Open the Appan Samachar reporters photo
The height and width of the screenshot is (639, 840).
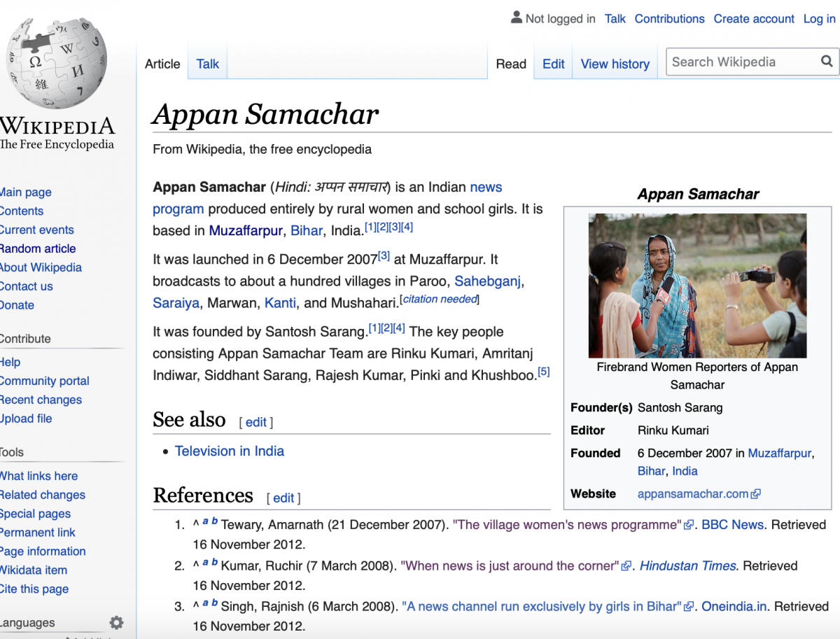coord(697,286)
